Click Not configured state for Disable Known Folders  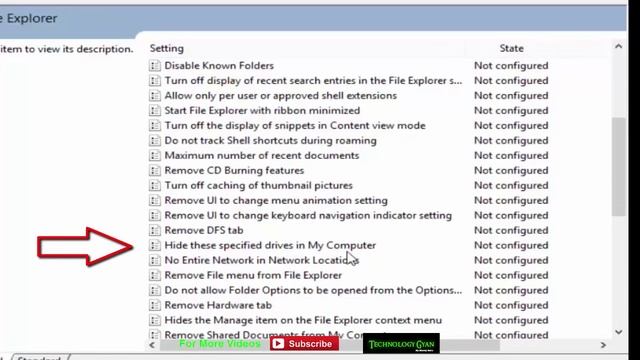511,66
